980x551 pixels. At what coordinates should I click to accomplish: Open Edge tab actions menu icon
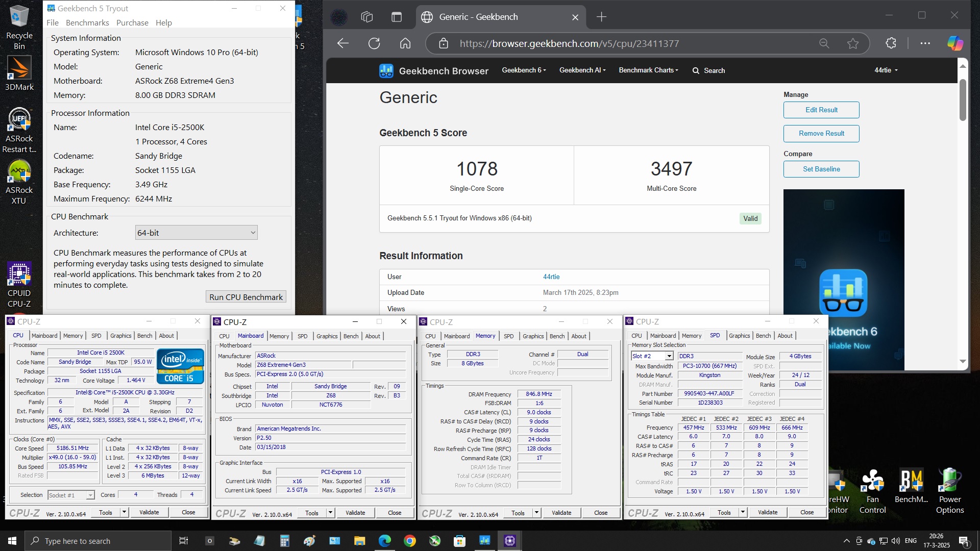click(397, 17)
